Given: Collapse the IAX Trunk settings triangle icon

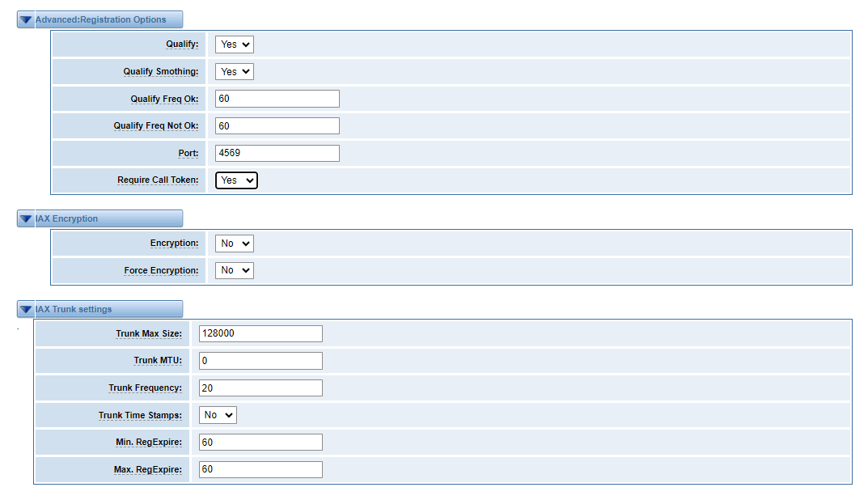Looking at the screenshot, I should (25, 310).
